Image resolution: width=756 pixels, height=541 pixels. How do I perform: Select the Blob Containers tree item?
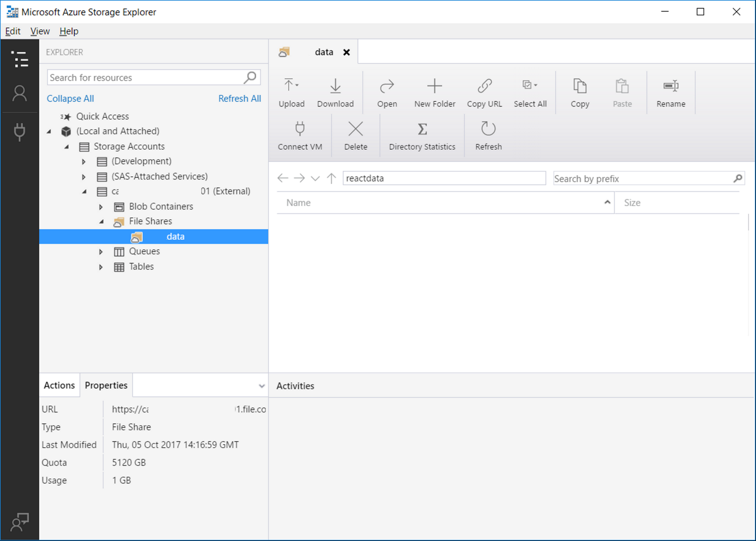click(161, 207)
